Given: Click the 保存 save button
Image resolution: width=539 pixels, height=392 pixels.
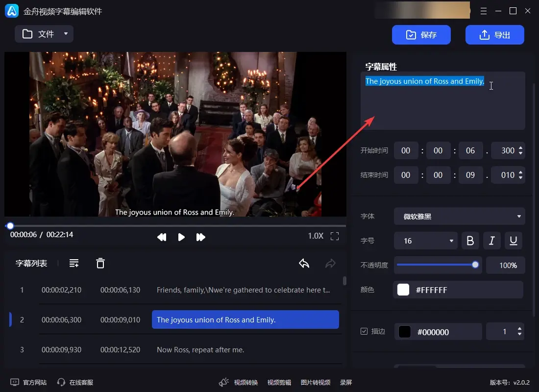Looking at the screenshot, I should click(x=421, y=35).
